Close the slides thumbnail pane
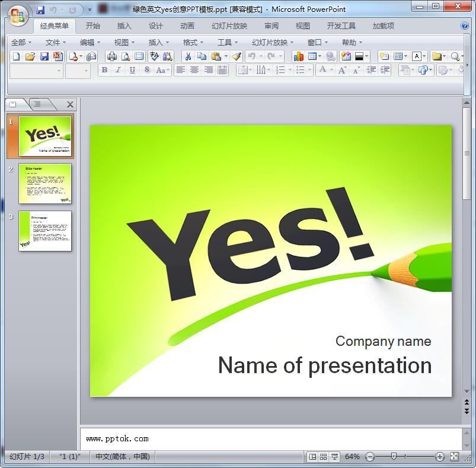476x468 pixels. pos(70,104)
